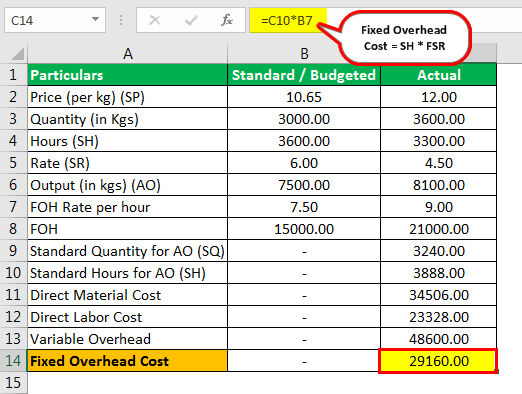This screenshot has width=522, height=394.
Task: Select the standard quantity cell 3000.00
Action: tap(304, 119)
